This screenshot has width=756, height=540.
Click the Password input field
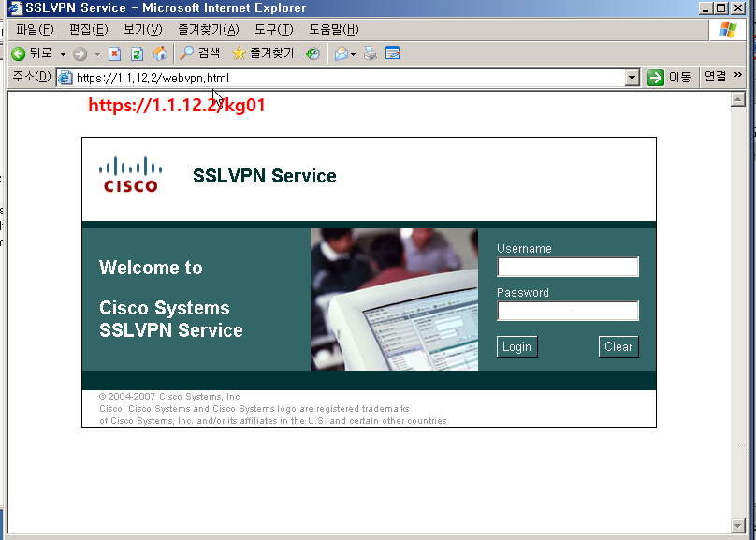click(568, 311)
